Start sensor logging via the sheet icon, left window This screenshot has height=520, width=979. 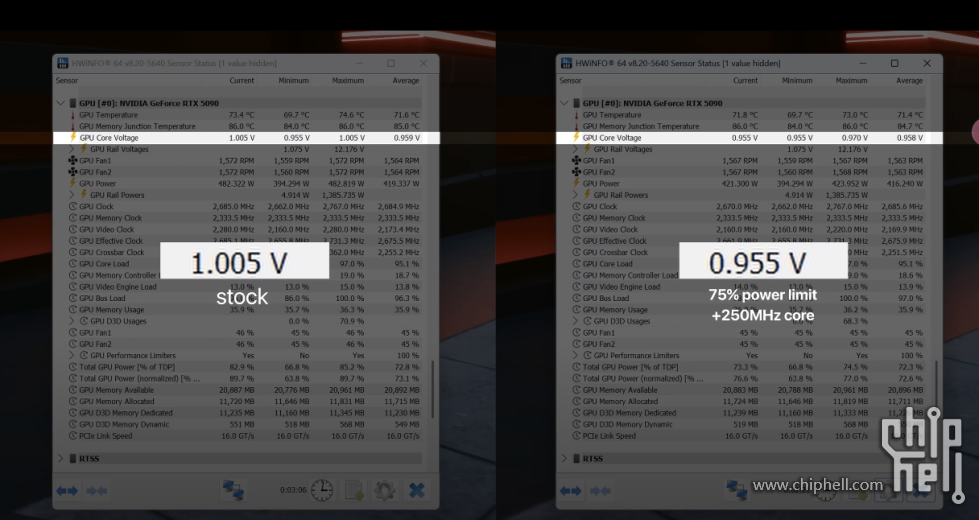(354, 490)
